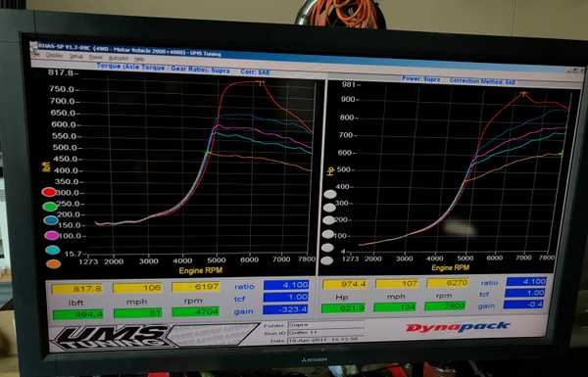Image resolution: width=588 pixels, height=377 pixels.
Task: Click the Dynapack logo
Action: [x=458, y=327]
